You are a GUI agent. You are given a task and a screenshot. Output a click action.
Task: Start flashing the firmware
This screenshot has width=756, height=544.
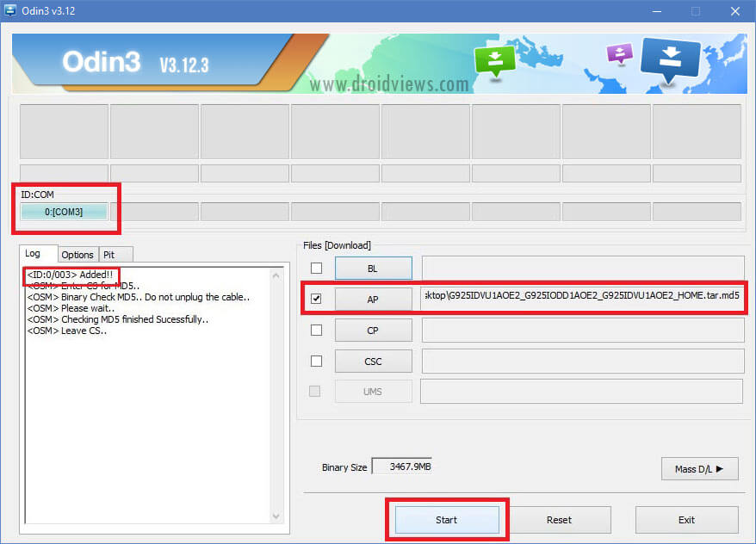[447, 520]
